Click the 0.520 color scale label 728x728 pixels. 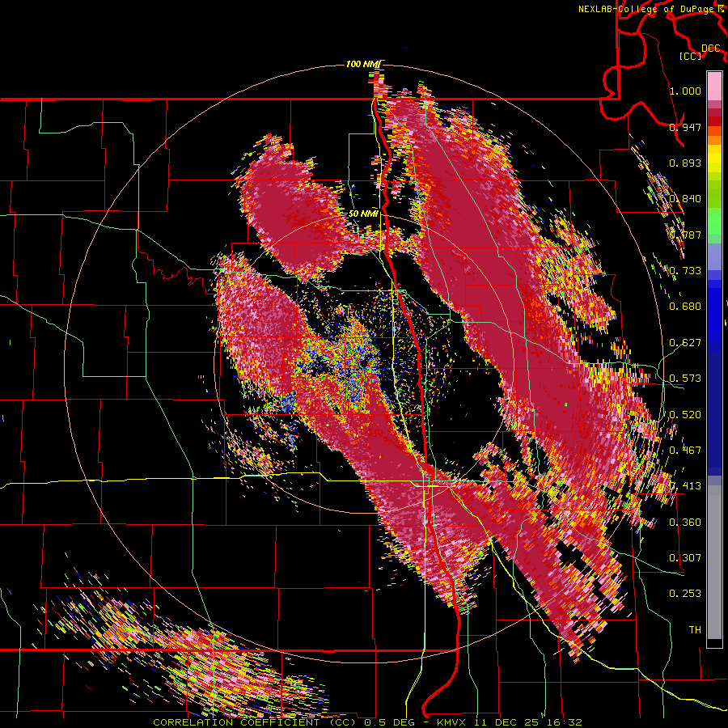pyautogui.click(x=685, y=415)
